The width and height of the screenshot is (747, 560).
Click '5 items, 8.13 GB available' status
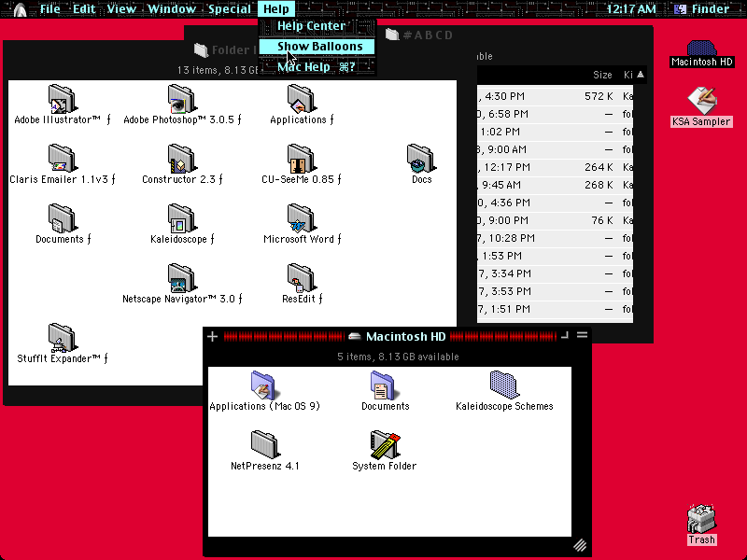point(398,357)
